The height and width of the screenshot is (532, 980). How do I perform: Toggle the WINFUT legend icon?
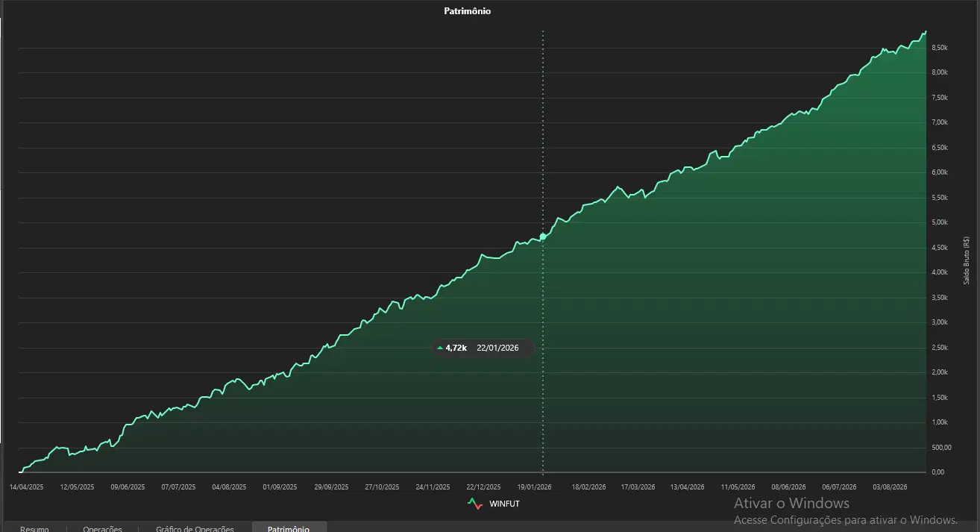475,504
